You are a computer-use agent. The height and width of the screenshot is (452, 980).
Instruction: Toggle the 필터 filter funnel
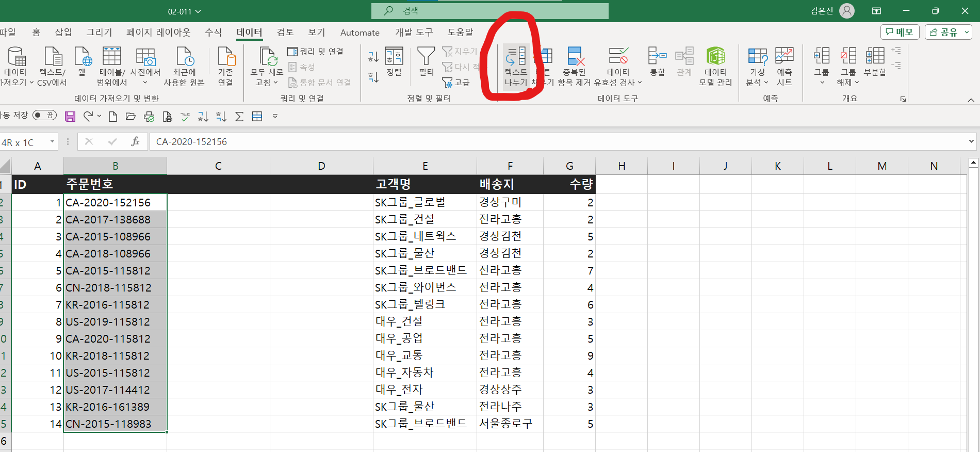(426, 62)
